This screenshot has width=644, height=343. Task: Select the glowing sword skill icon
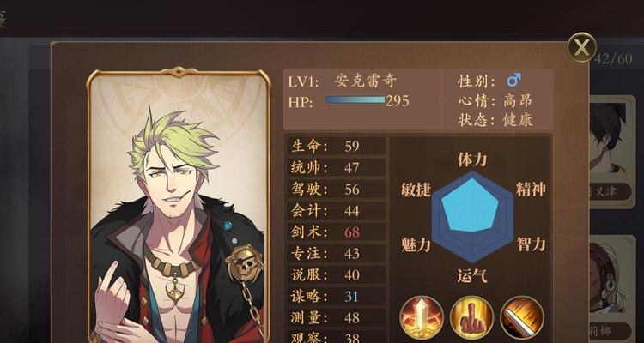tap(422, 317)
